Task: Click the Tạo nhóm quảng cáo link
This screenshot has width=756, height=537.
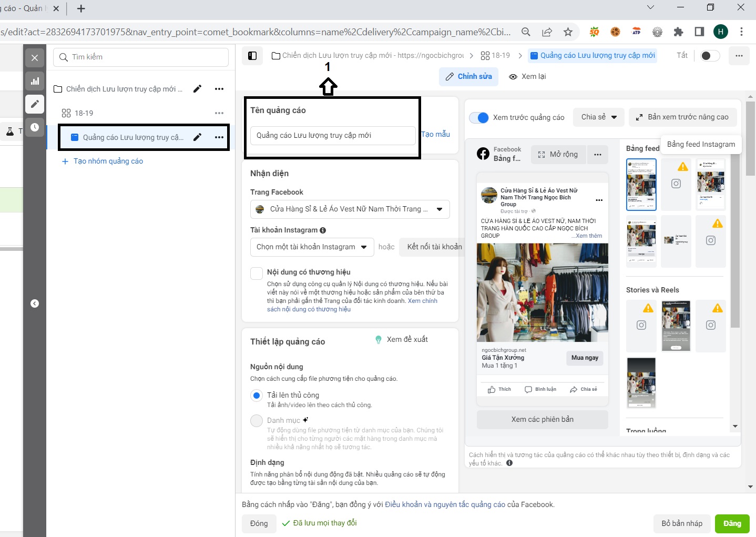Action: 108,161
